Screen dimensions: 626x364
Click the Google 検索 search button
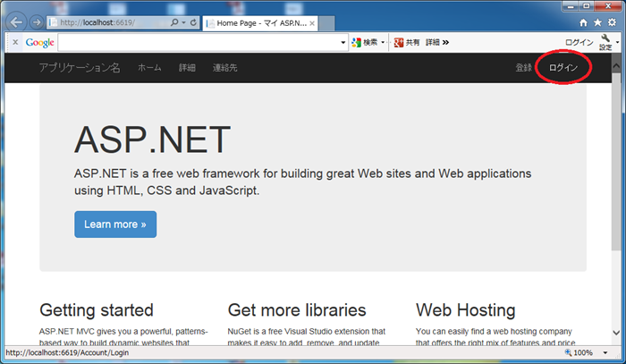[x=365, y=42]
